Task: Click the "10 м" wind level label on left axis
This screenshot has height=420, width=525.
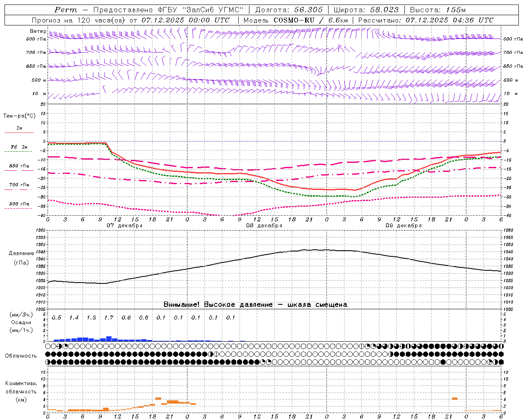Action: click(40, 94)
